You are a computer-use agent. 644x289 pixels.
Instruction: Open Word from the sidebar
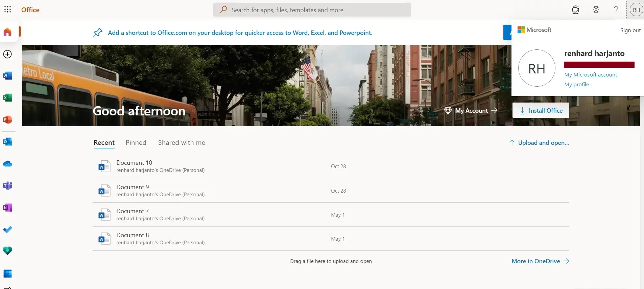pos(7,76)
